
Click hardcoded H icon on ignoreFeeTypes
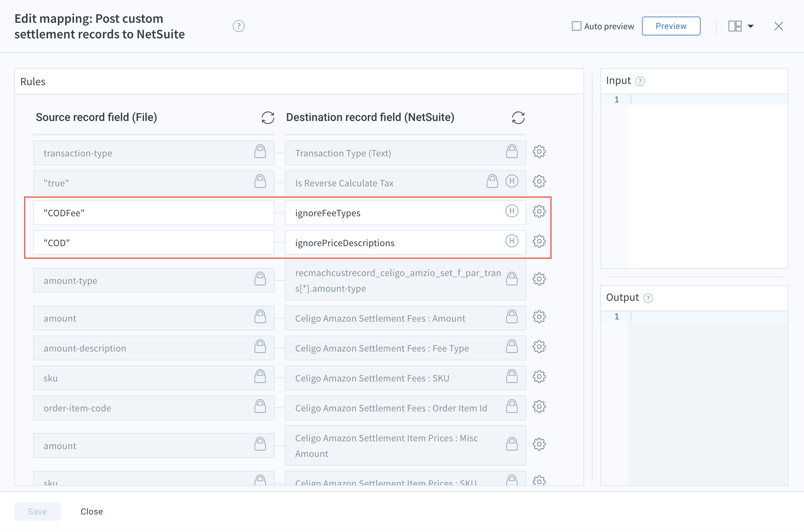click(512, 211)
